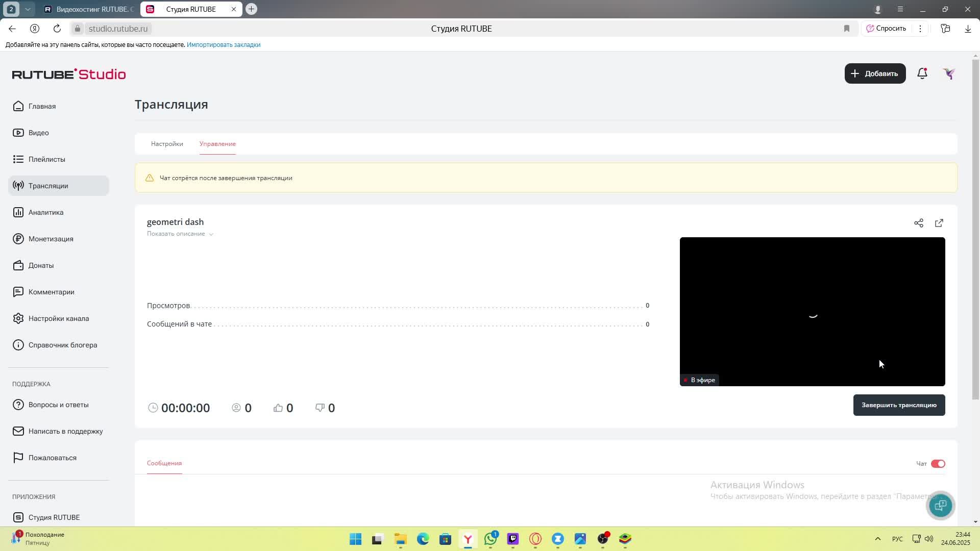The width and height of the screenshot is (980, 551).
Task: Click the Добавить button
Action: click(x=875, y=73)
